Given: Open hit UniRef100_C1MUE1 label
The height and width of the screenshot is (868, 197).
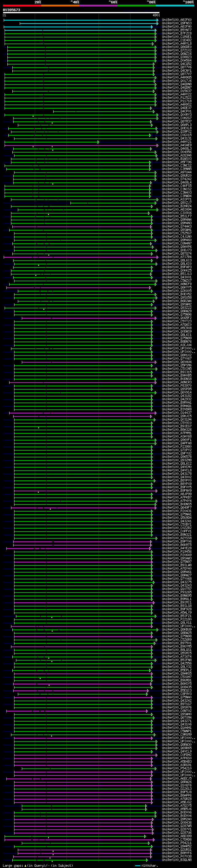Looking at the screenshot, I should click(x=177, y=37).
